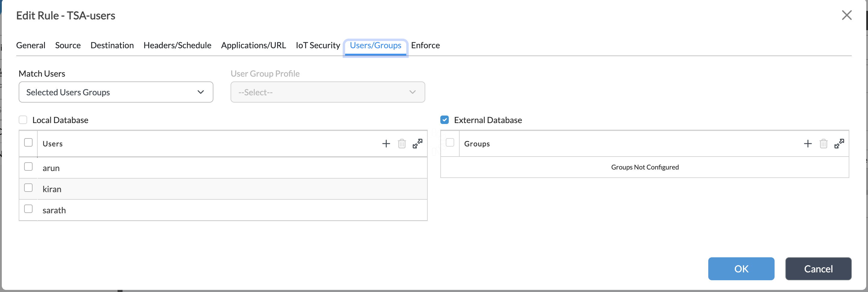This screenshot has width=868, height=292.
Task: Go to the Enforce tab
Action: (425, 45)
